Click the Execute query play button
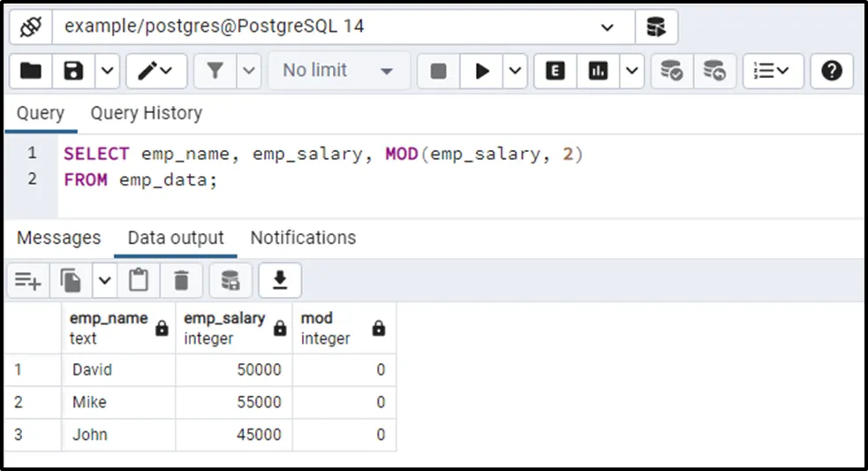The width and height of the screenshot is (868, 471). 482,71
